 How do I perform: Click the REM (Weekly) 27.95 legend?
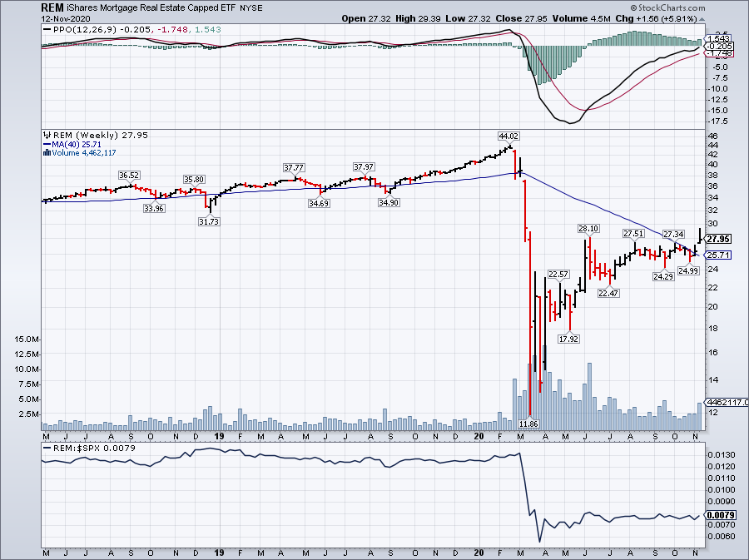[101, 135]
